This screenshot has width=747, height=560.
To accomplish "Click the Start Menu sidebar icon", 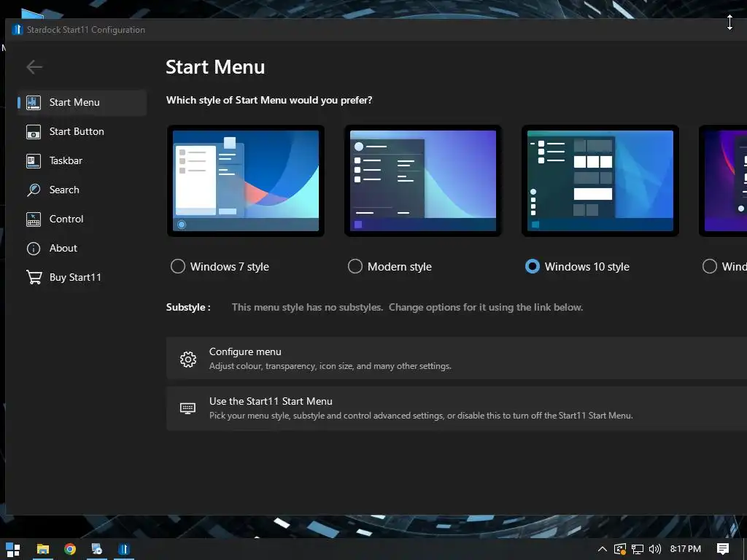I will point(34,102).
